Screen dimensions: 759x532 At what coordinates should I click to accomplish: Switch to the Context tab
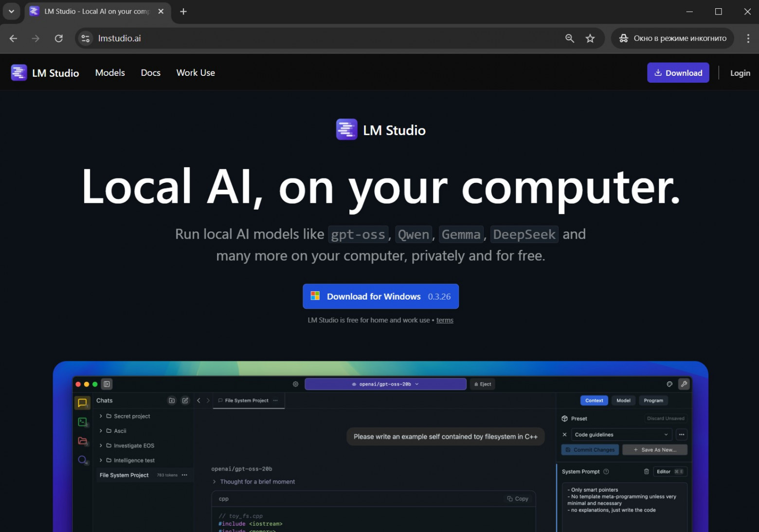(x=594, y=401)
